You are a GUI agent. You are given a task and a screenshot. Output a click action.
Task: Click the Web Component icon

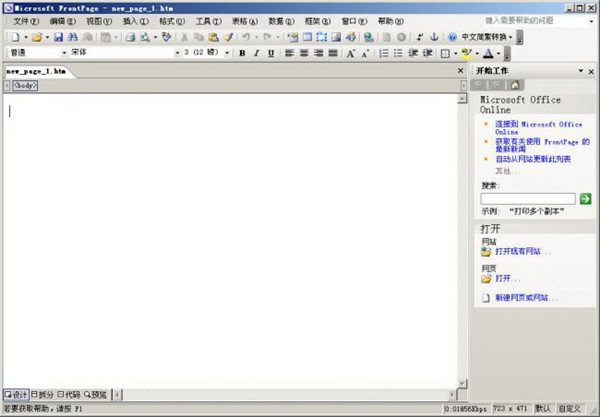[293, 37]
